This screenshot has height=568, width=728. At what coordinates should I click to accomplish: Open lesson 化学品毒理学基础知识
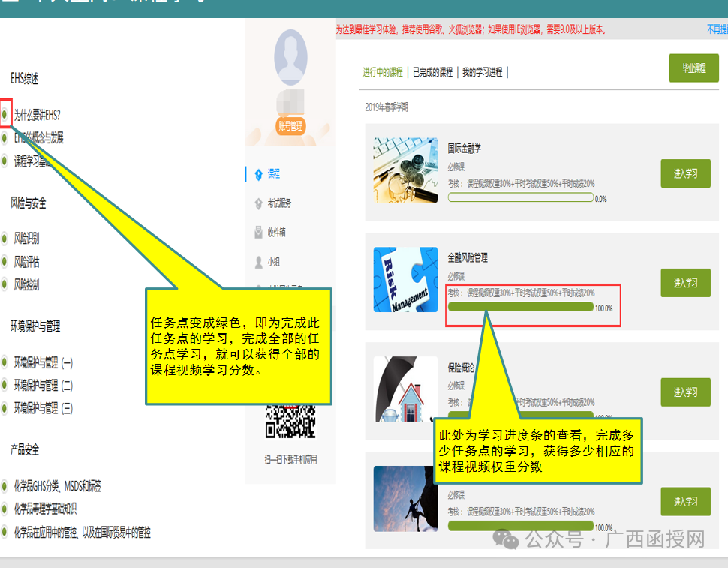[45, 509]
